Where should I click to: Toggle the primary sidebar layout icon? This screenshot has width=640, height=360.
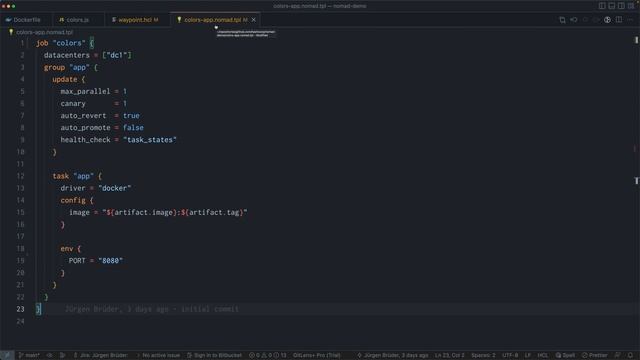point(602,6)
